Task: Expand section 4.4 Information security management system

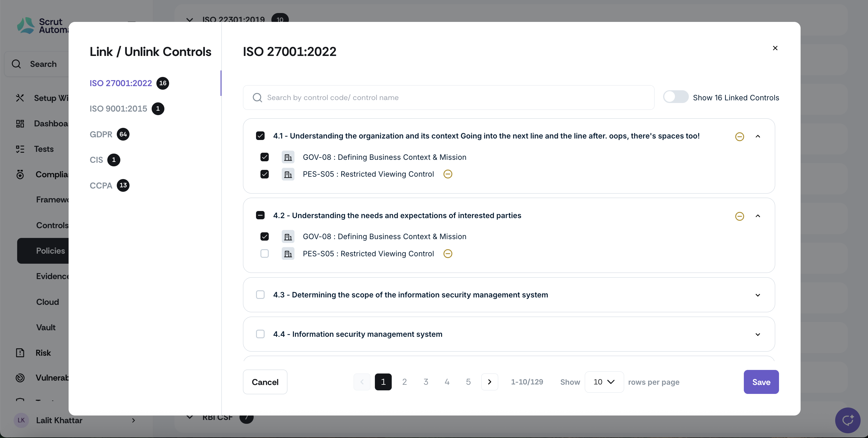Action: tap(757, 334)
